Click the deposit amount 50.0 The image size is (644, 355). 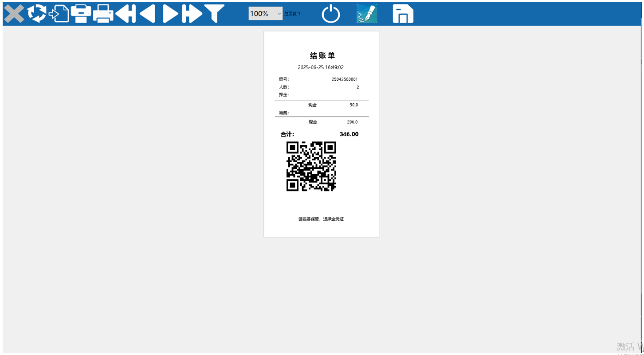353,105
